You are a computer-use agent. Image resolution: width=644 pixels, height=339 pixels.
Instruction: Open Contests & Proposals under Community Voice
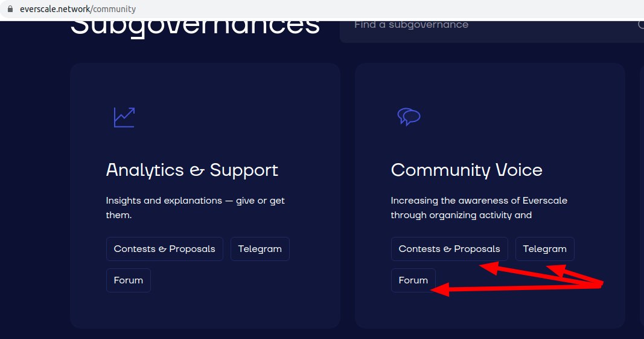coord(449,249)
